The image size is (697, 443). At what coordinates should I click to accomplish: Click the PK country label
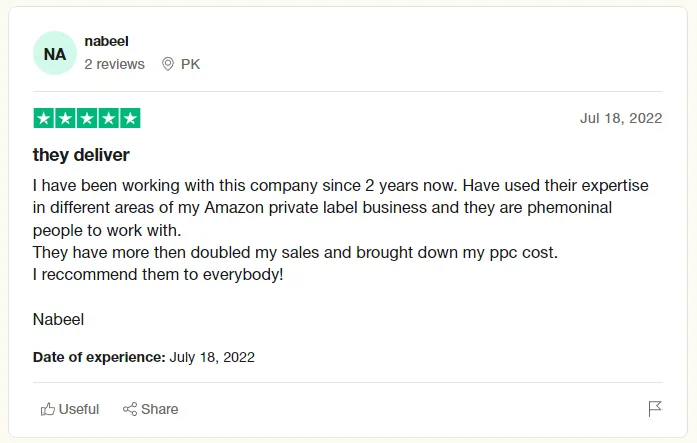point(190,64)
